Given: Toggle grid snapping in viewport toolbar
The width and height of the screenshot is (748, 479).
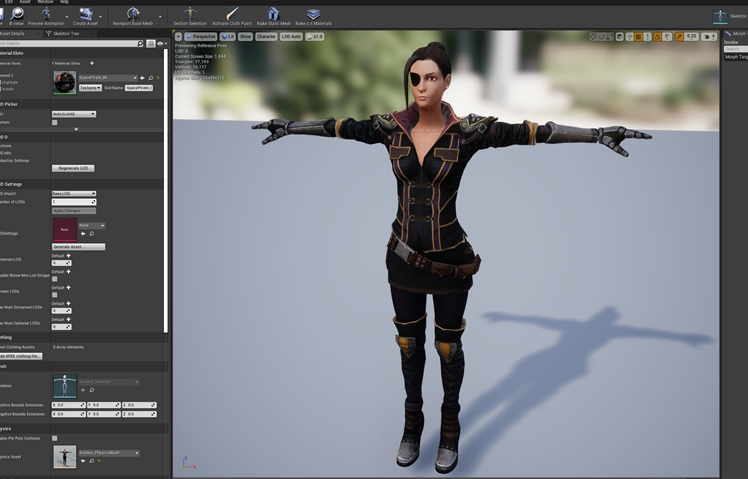Looking at the screenshot, I should pyautogui.click(x=638, y=37).
